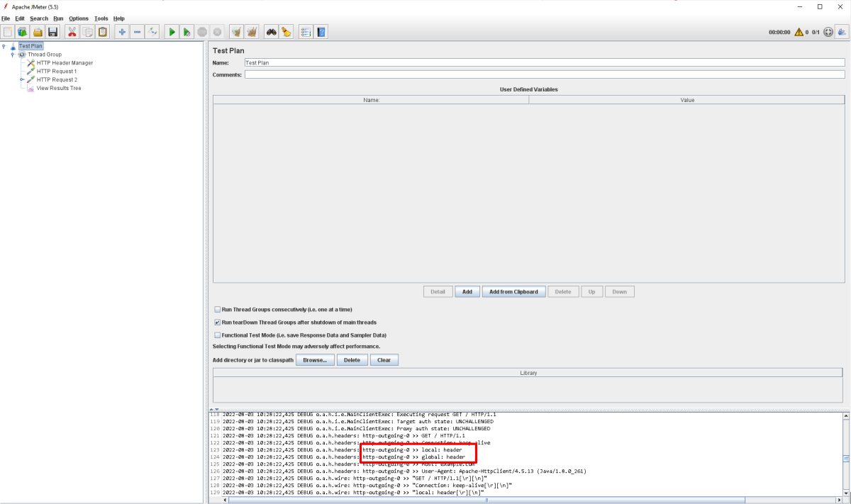Click the Down button
Image resolution: width=851 pixels, height=504 pixels.
tap(620, 291)
